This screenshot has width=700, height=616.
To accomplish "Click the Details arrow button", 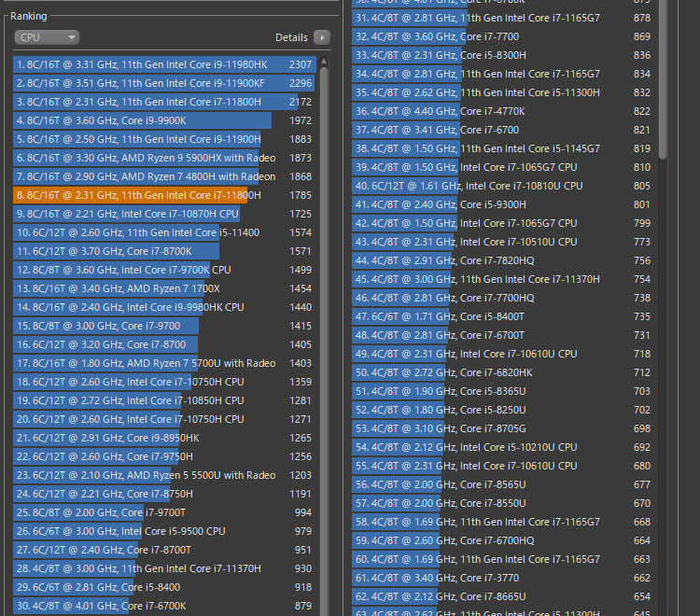I will [x=322, y=37].
